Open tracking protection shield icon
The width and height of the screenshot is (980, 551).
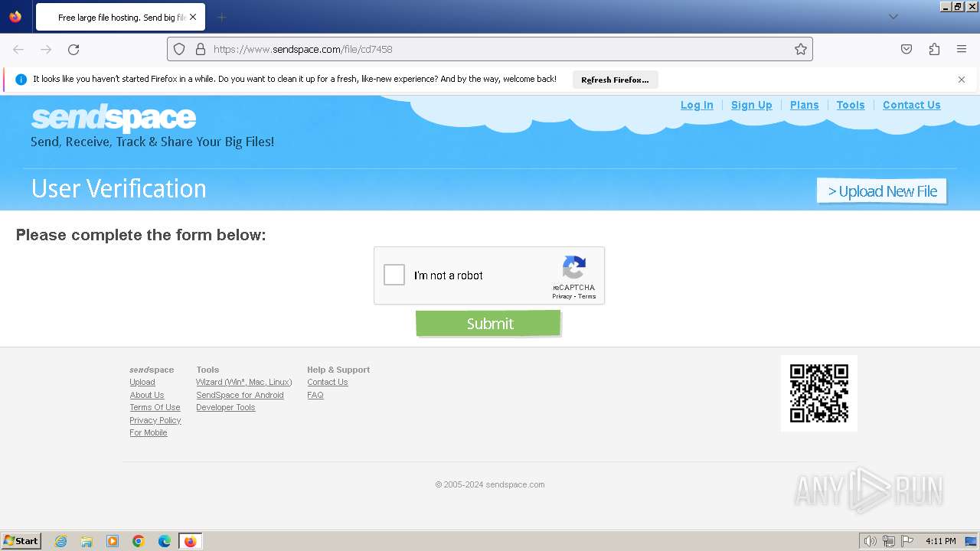[x=179, y=49]
